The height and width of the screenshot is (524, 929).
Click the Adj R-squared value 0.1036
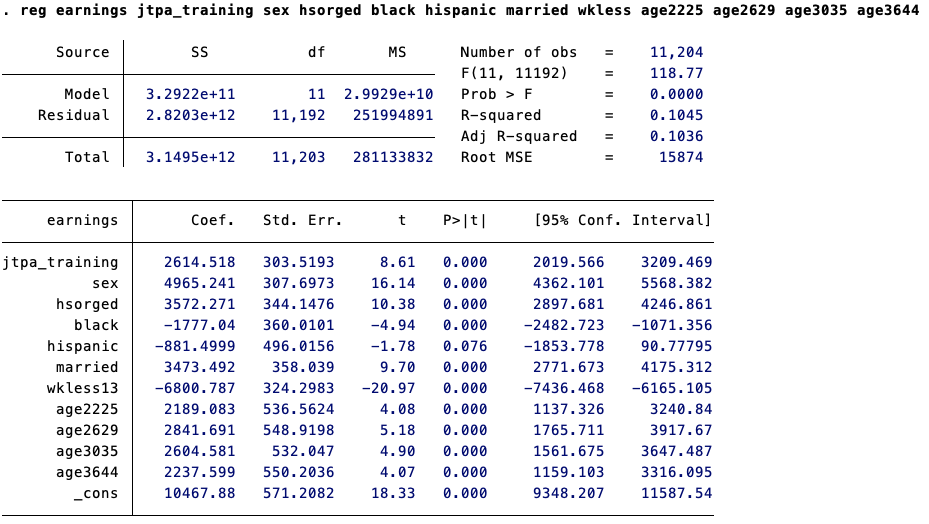(677, 136)
